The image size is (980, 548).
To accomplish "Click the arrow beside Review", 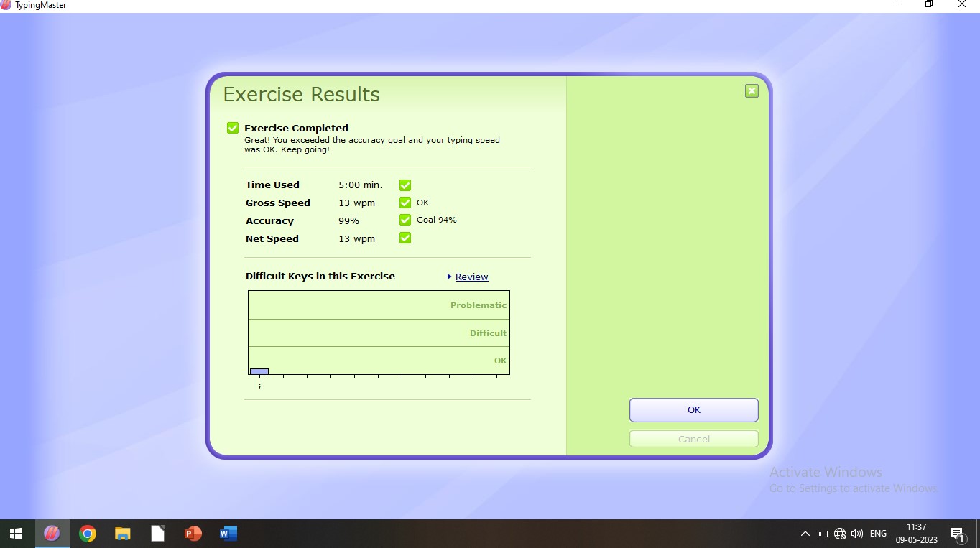I will coord(449,277).
